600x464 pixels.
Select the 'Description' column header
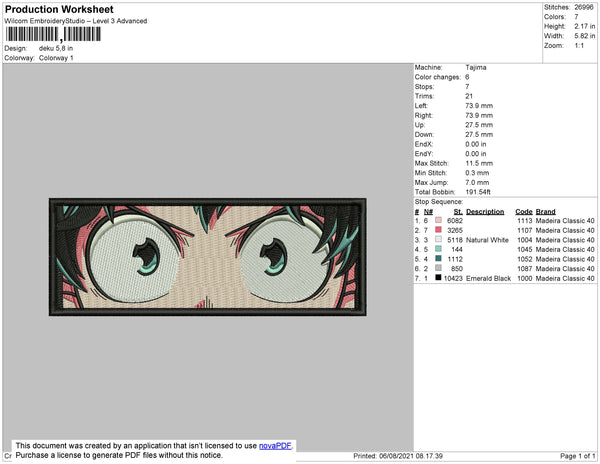(x=485, y=212)
